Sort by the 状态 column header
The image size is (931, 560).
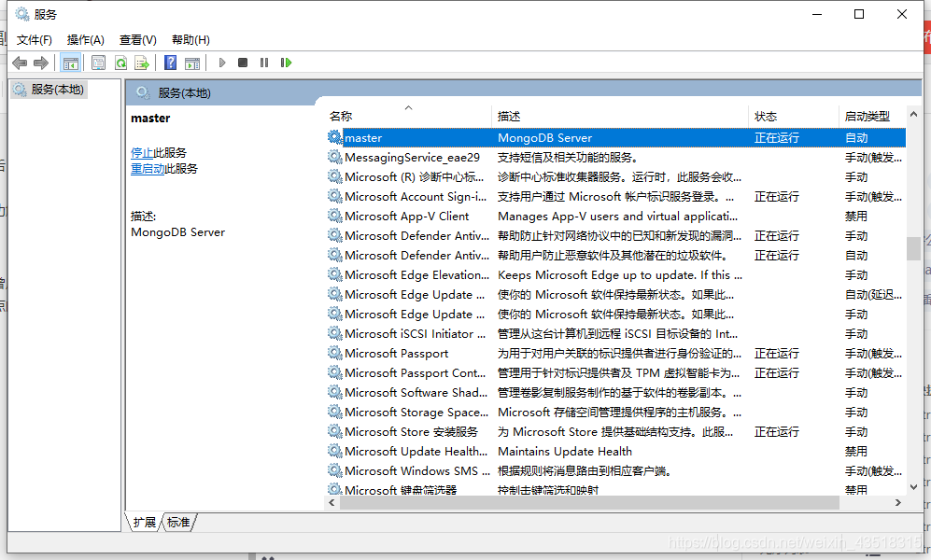click(x=795, y=117)
